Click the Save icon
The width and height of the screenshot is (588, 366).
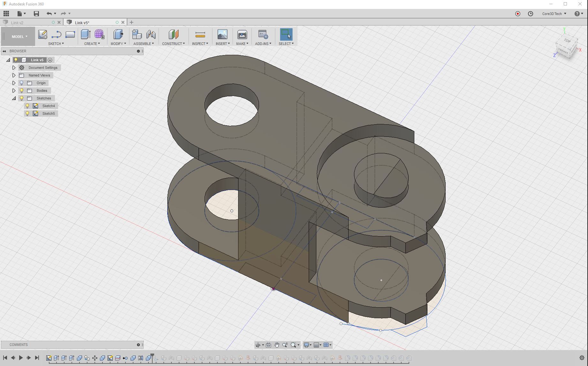[36, 13]
